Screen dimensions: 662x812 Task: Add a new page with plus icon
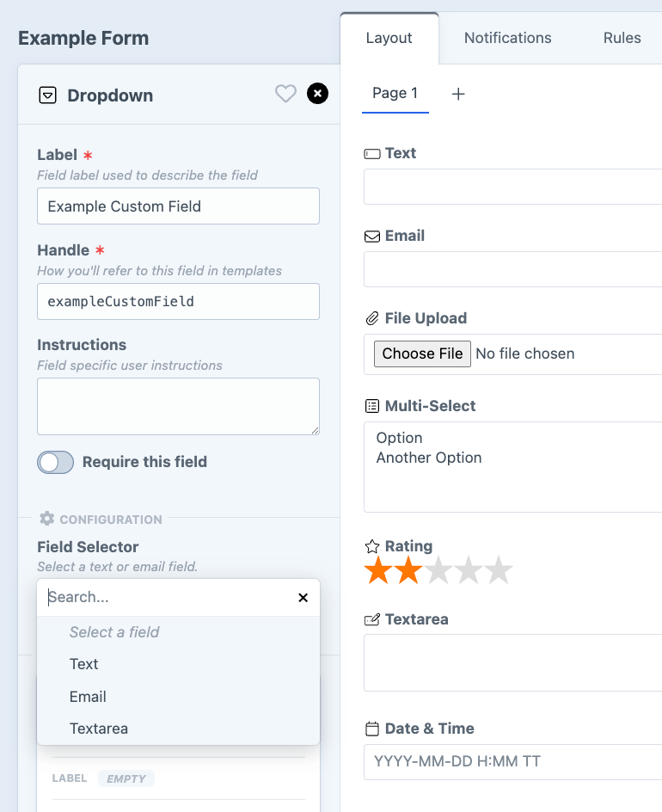click(458, 94)
